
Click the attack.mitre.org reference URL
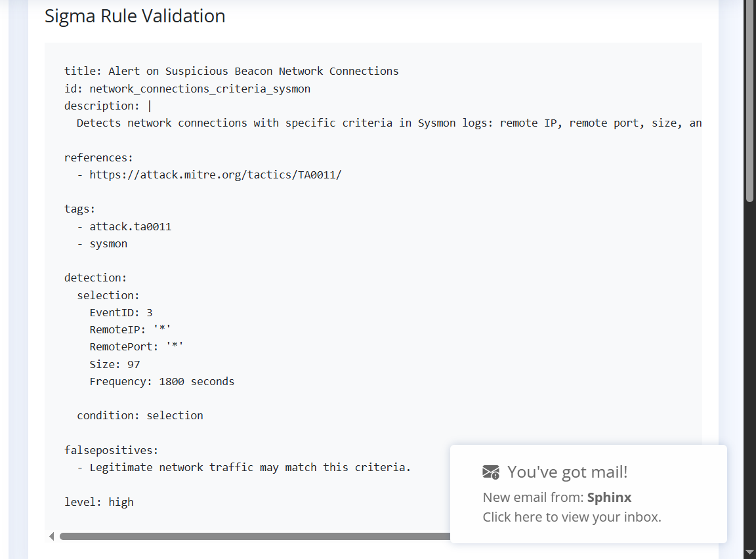[215, 175]
